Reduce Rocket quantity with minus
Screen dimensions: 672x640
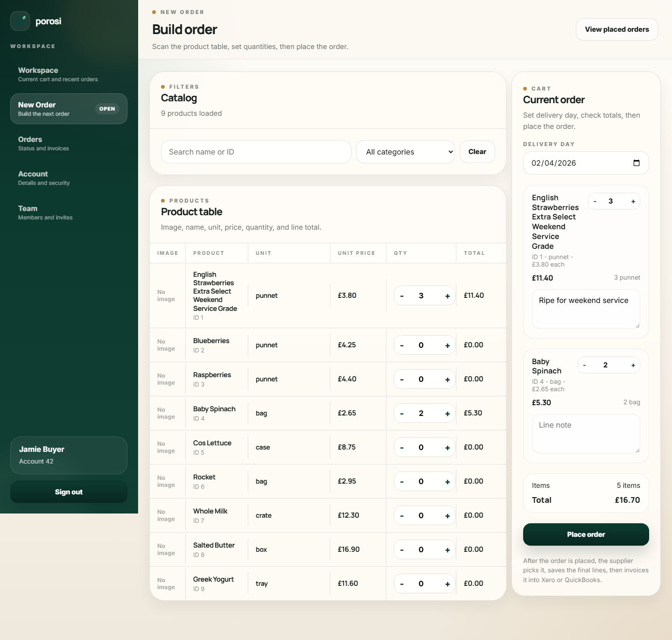click(402, 482)
